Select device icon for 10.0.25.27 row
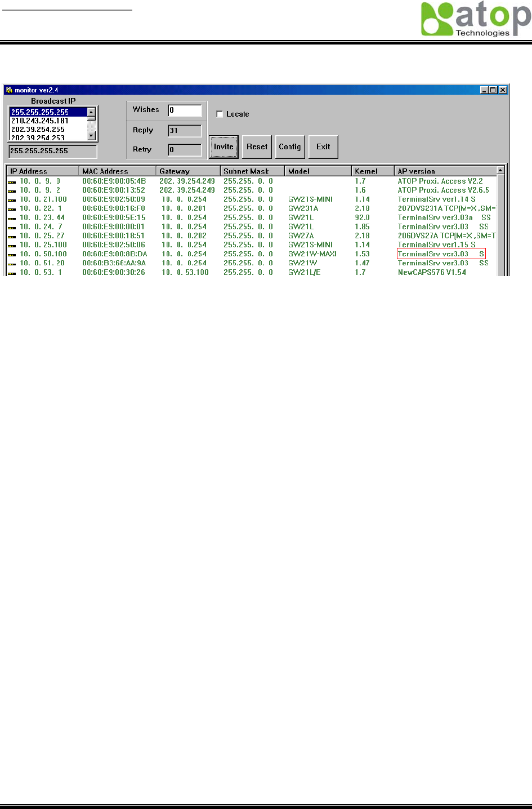The image size is (532, 809). (x=12, y=237)
